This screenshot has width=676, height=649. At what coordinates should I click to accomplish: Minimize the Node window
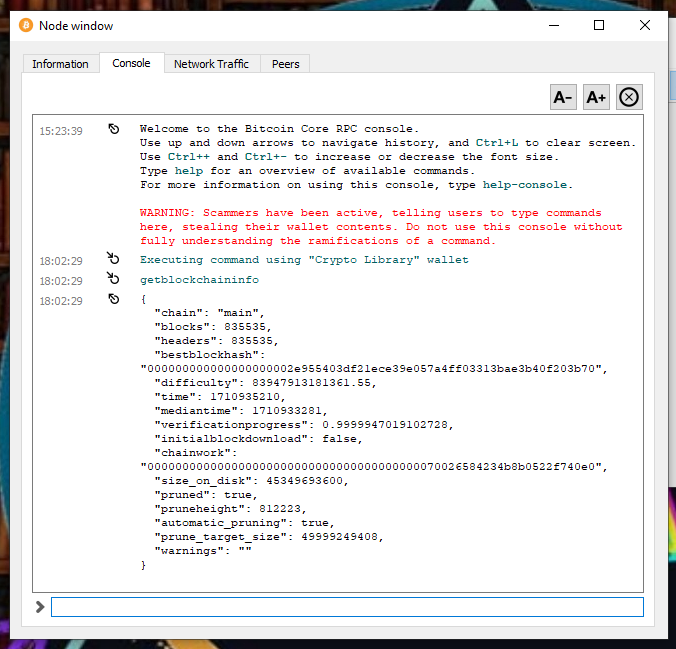point(554,25)
